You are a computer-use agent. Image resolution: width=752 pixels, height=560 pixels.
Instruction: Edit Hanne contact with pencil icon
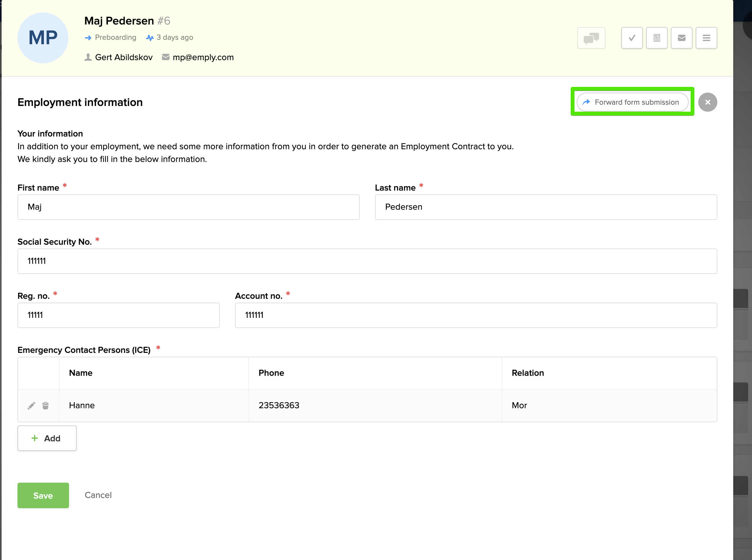[31, 405]
